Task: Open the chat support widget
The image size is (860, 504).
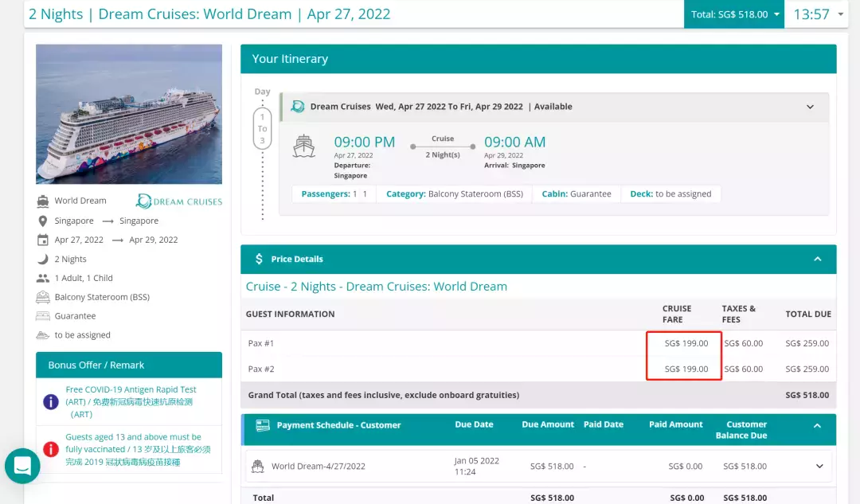Action: (x=22, y=467)
